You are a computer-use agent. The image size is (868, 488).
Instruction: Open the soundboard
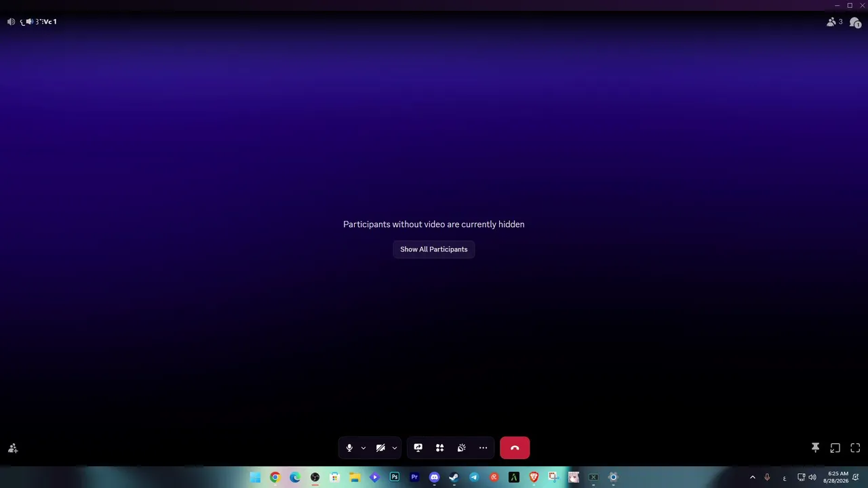point(462,448)
